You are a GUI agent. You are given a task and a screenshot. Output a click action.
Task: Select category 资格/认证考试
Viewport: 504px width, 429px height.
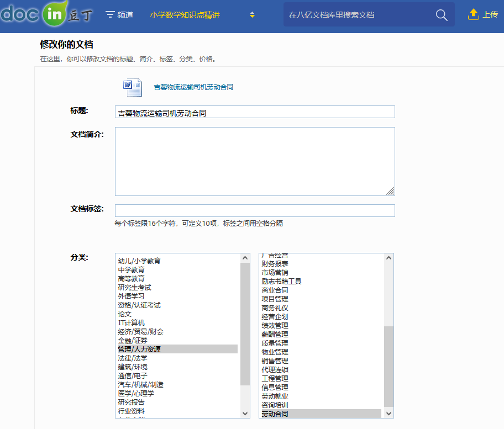click(x=178, y=305)
